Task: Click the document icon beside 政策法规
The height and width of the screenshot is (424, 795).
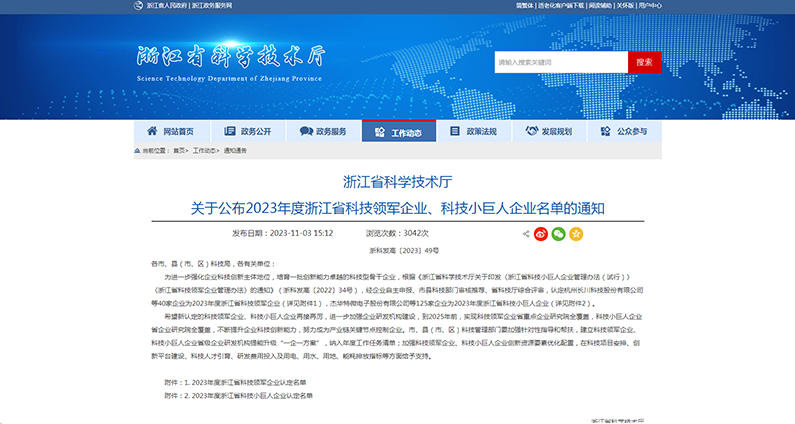Action: tap(455, 131)
